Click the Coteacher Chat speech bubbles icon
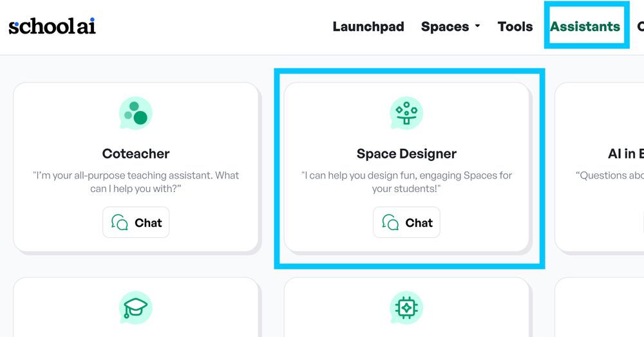 point(120,222)
